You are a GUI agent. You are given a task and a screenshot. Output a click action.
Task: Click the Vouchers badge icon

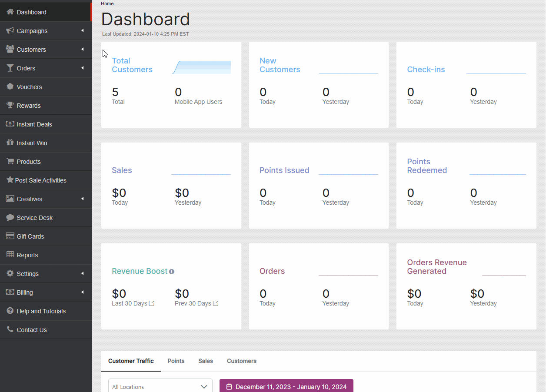point(10,86)
